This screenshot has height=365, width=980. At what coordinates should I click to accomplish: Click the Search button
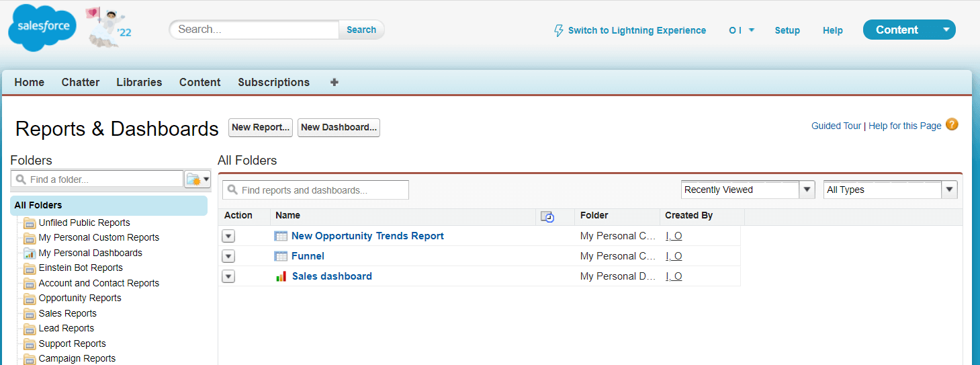coord(361,30)
